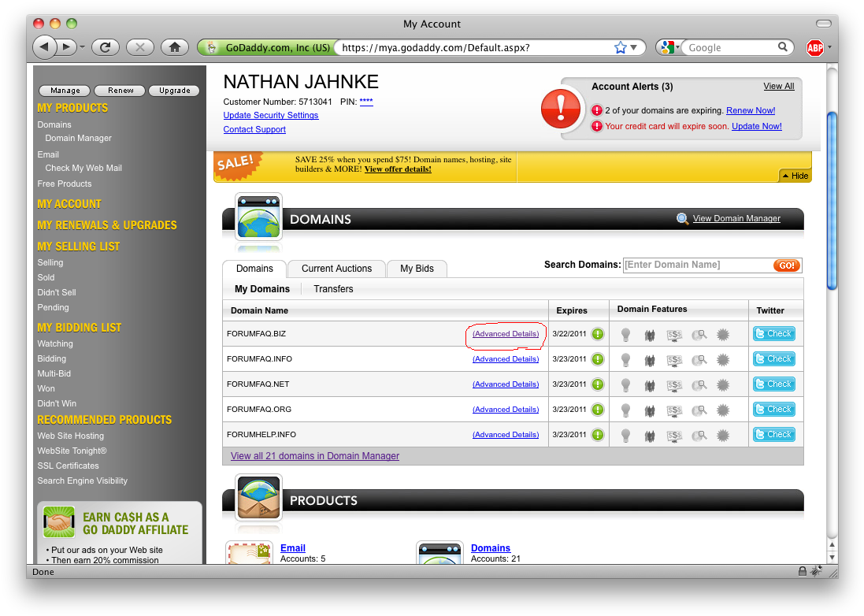
Task: Check Twitter for FORUMFAQ.ORG
Action: 773,409
